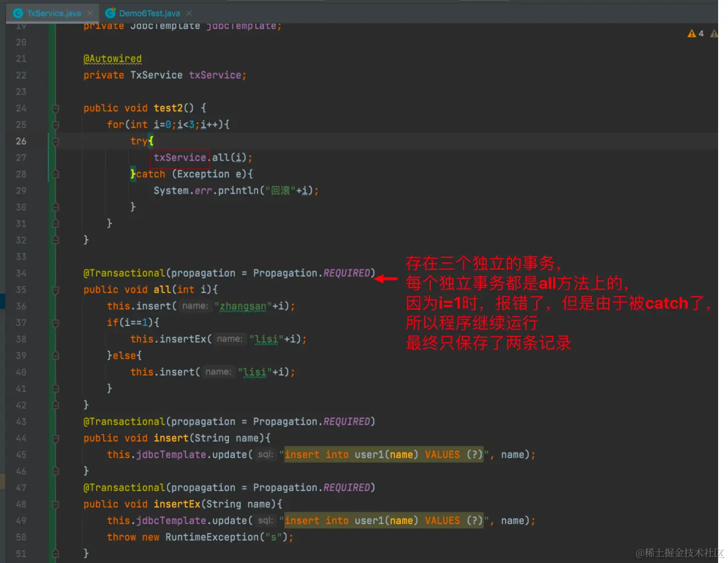The height and width of the screenshot is (563, 728).
Task: Click the all method declaration name on line 35
Action: (x=162, y=289)
